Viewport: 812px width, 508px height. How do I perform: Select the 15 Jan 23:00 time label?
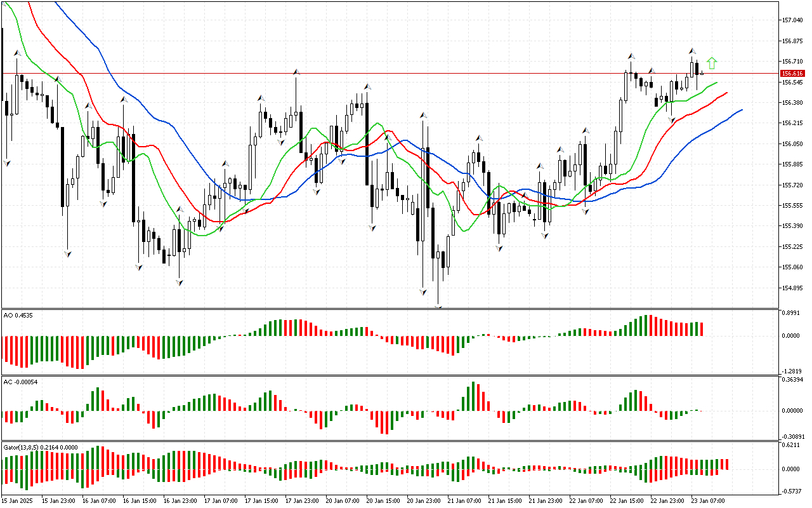click(x=60, y=500)
